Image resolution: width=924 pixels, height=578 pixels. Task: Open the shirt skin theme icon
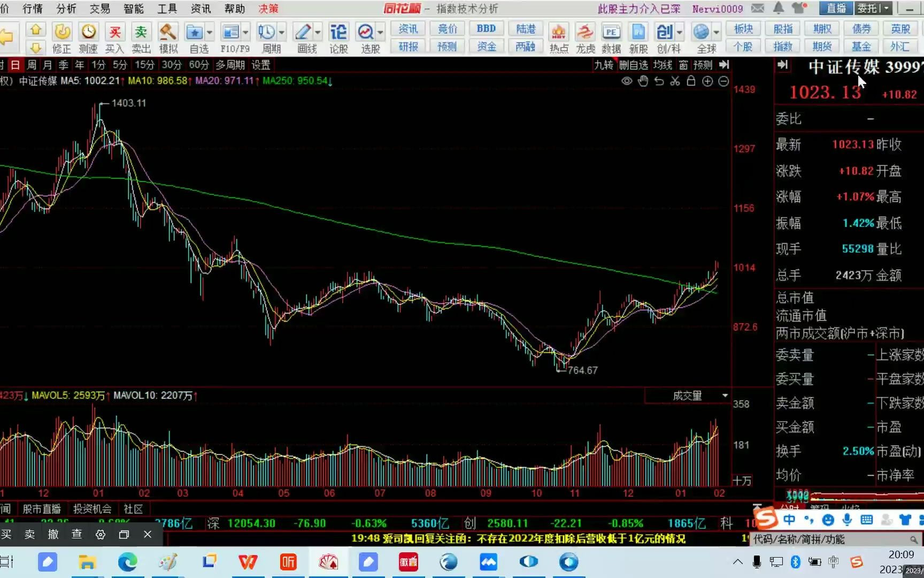click(799, 8)
